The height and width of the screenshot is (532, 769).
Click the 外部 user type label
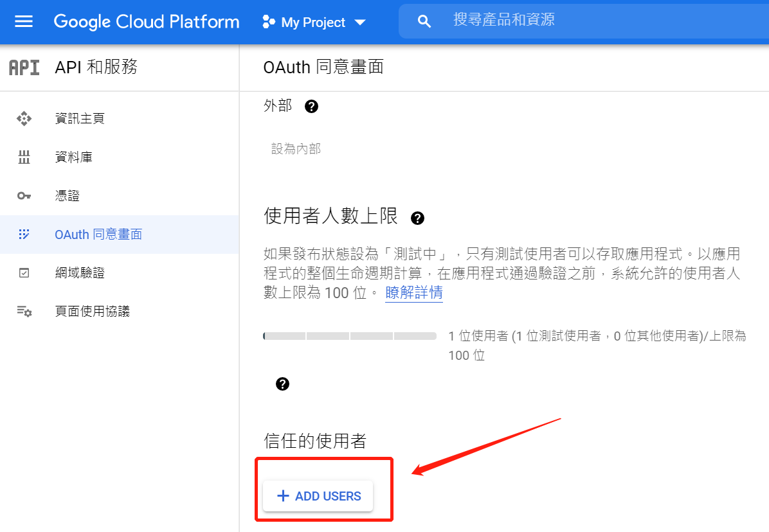[278, 106]
